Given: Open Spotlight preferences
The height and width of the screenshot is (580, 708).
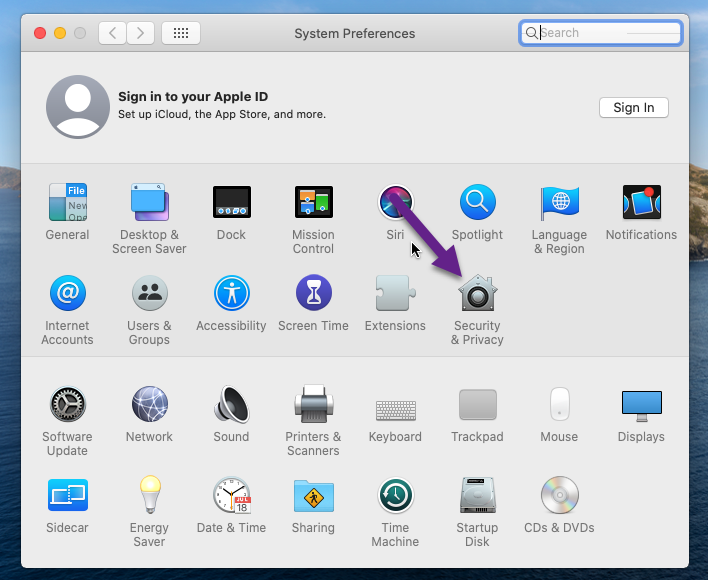Looking at the screenshot, I should 477,202.
